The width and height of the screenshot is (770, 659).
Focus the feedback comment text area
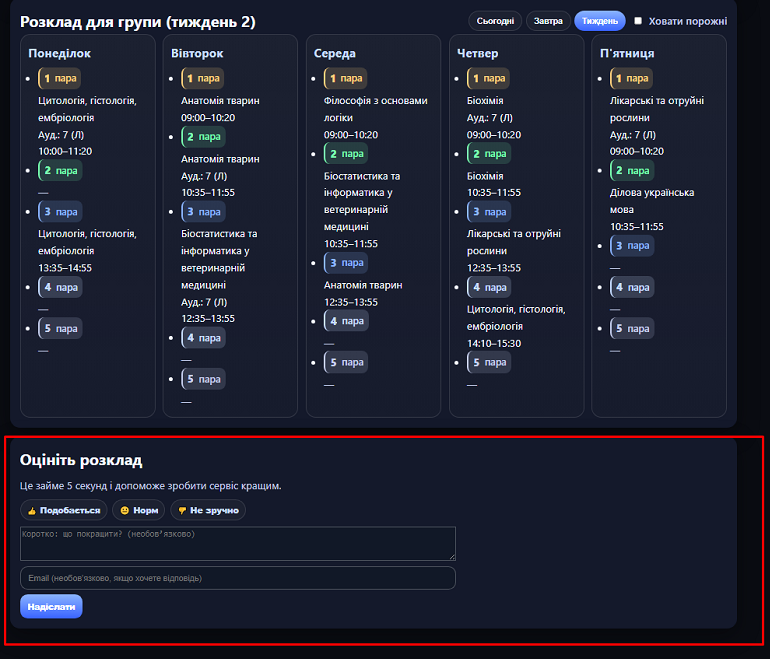(x=238, y=544)
